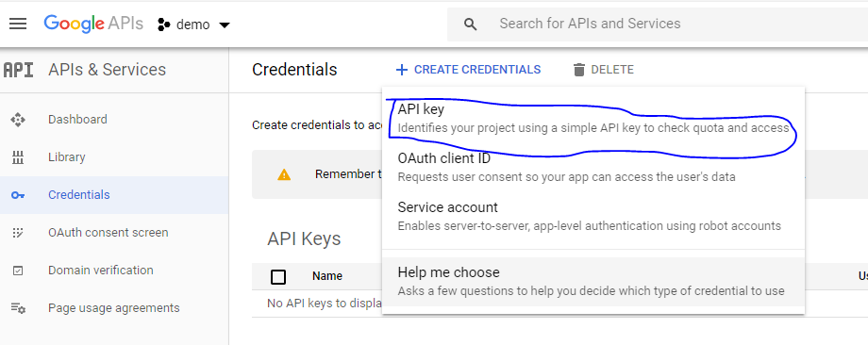Image resolution: width=868 pixels, height=345 pixels.
Task: Click the Library icon in sidebar
Action: point(18,157)
